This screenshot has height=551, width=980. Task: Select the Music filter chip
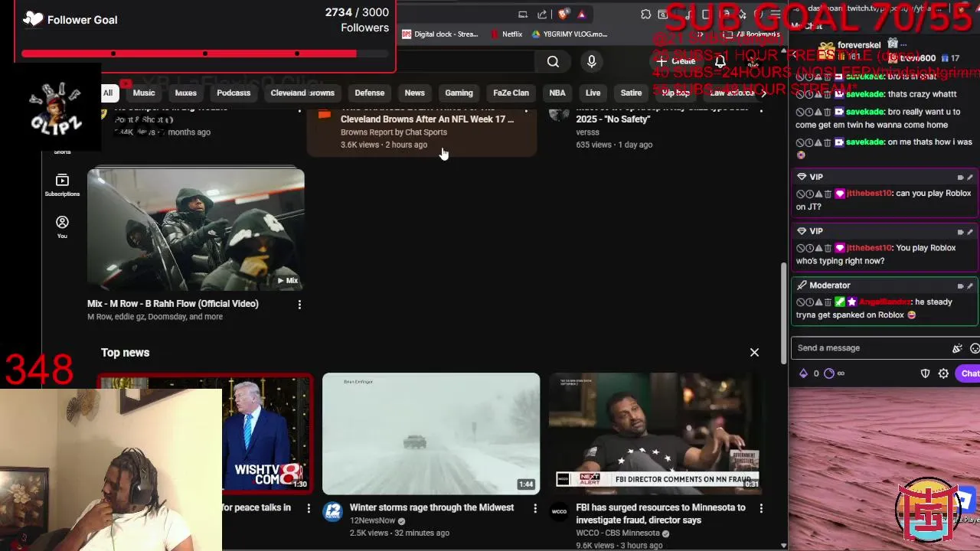(144, 93)
